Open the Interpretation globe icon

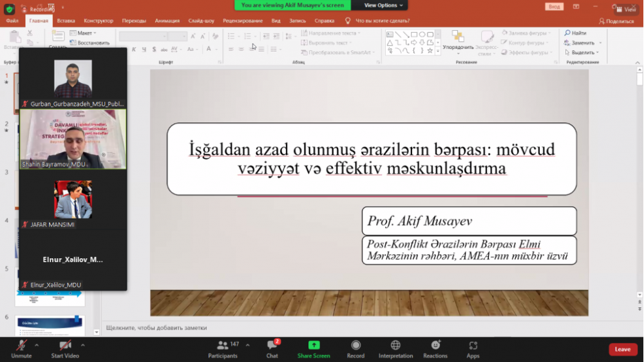click(395, 345)
